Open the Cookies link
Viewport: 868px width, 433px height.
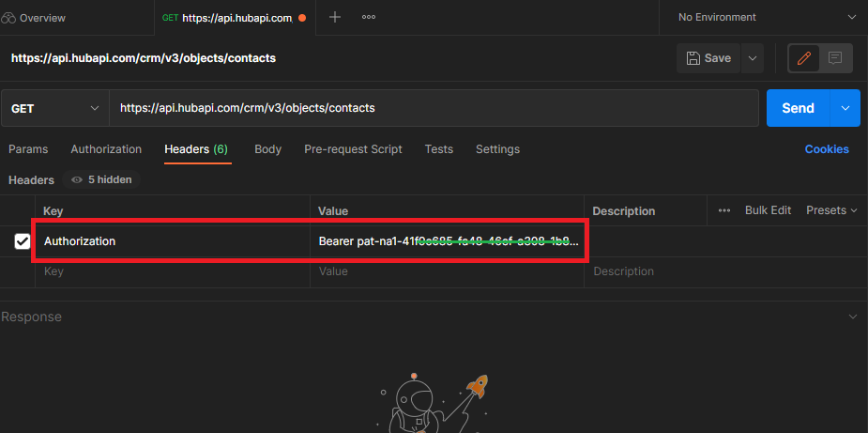coord(826,149)
